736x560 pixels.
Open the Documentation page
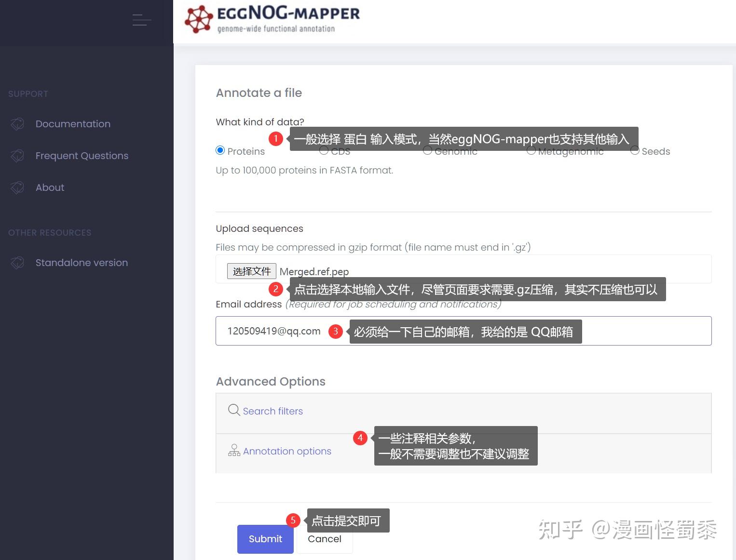click(x=72, y=124)
